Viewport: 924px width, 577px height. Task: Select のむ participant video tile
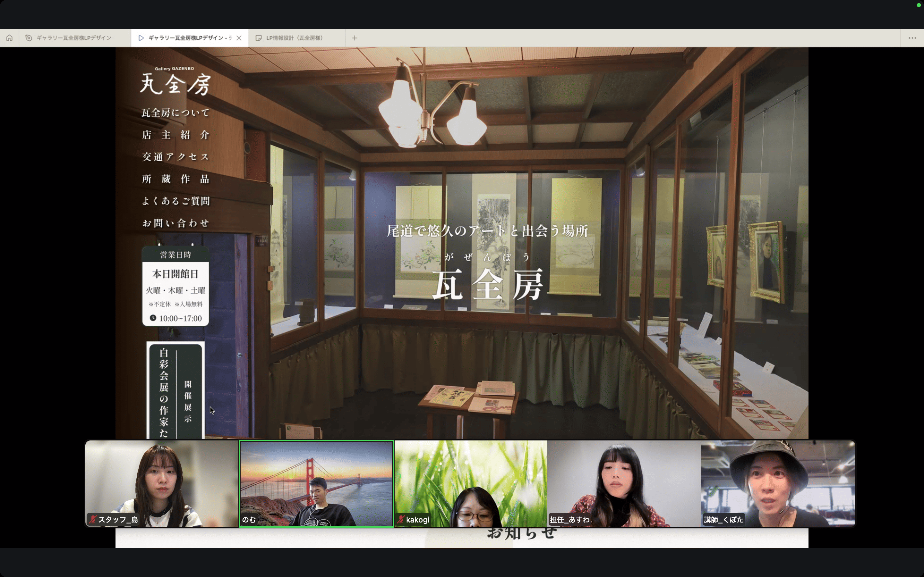coord(316,483)
